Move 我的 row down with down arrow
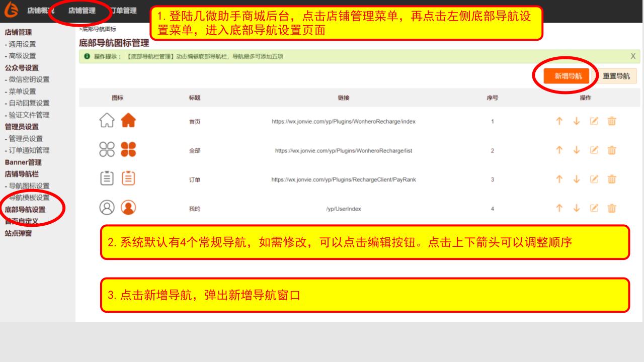This screenshot has width=644, height=362. pos(577,209)
